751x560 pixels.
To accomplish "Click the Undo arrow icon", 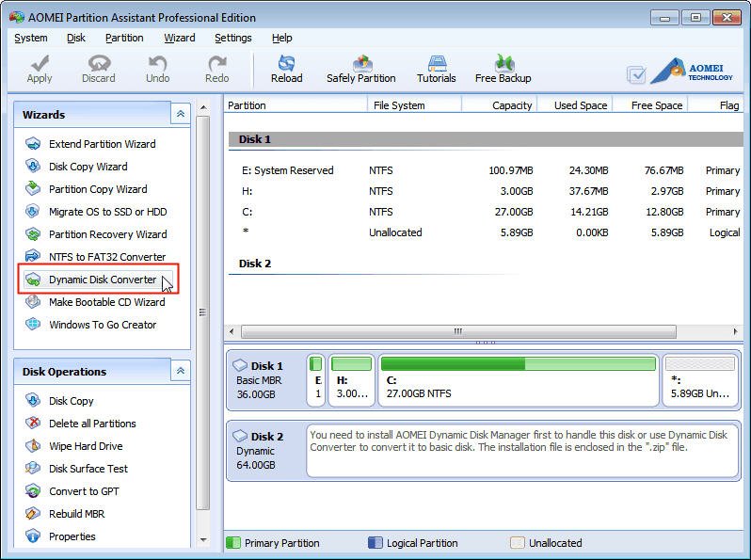I will [157, 63].
